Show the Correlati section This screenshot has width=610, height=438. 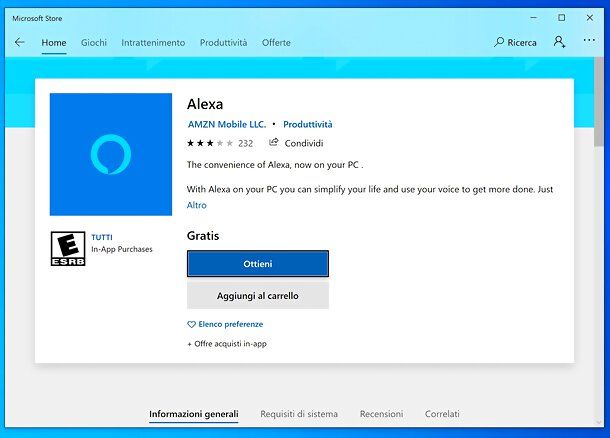(x=442, y=414)
